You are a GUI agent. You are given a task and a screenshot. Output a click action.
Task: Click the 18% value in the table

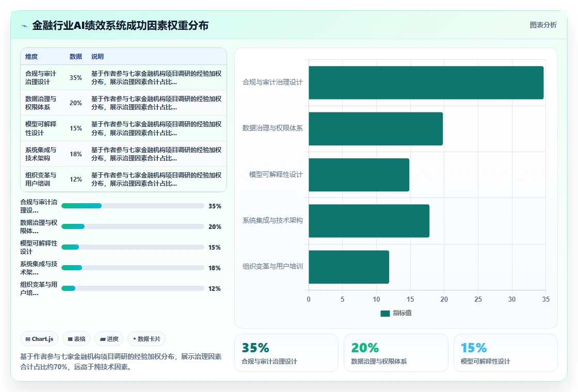[x=75, y=154]
